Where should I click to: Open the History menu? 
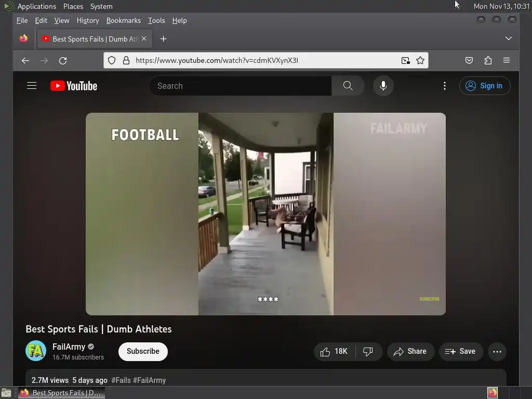88,21
